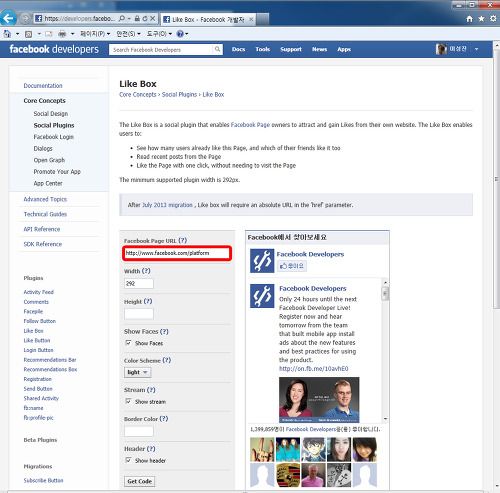Click the Height input field
This screenshot has width=500, height=493.
click(139, 314)
